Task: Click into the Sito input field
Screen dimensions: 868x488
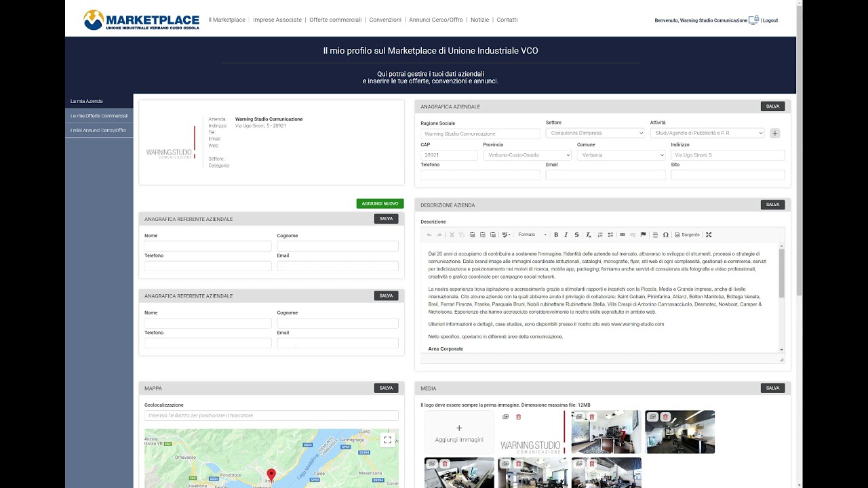Action: click(728, 175)
